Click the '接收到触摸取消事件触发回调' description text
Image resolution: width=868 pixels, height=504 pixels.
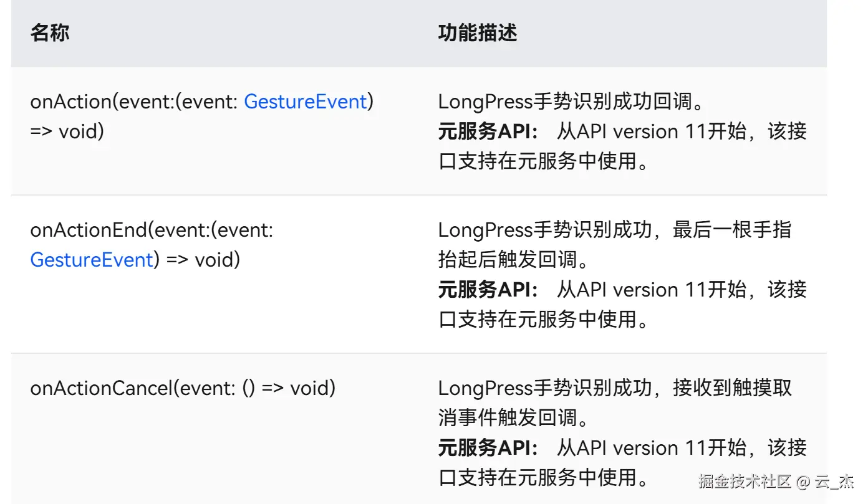pyautogui.click(x=615, y=403)
